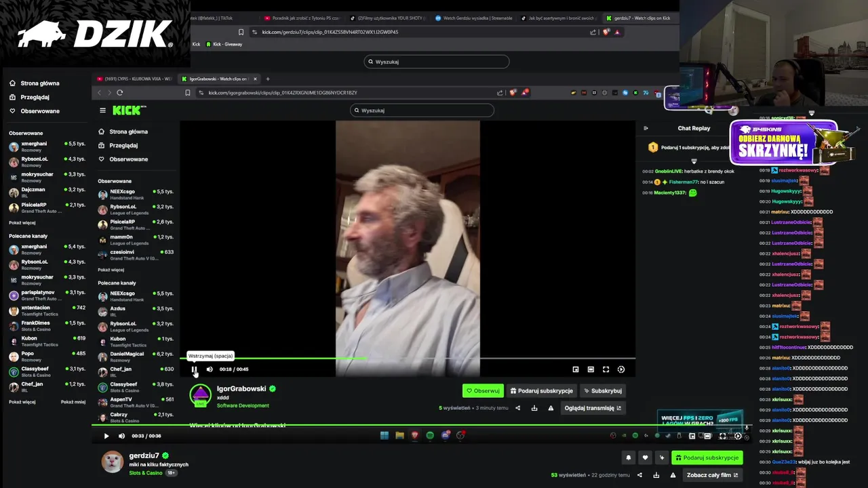Screen dimensions: 868x488
Task: Download the gerdziu7 clip
Action: (656, 475)
